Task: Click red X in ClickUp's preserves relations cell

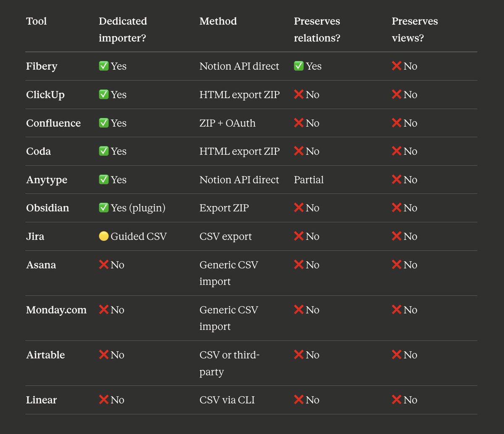Action: coord(299,94)
